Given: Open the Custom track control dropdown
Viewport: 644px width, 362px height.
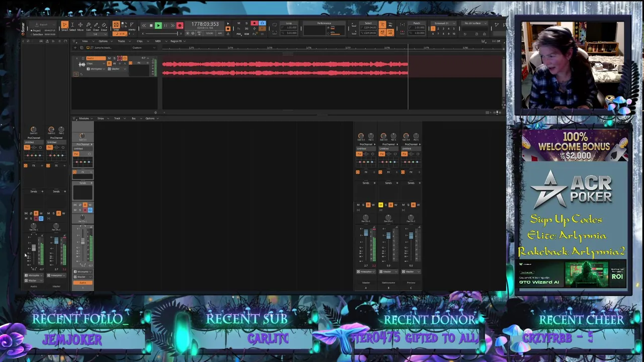Looking at the screenshot, I should [x=143, y=48].
